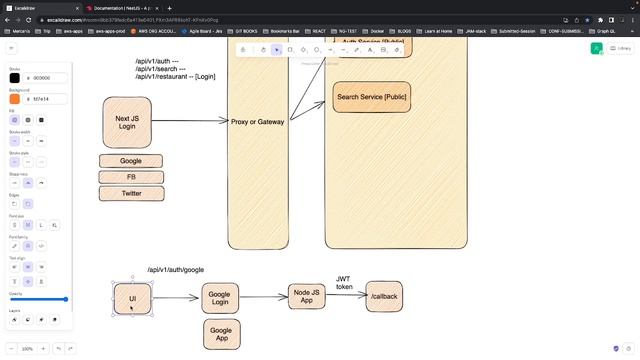Image resolution: width=640 pixels, height=360 pixels.
Task: Set font size to L
Action: 41,225
